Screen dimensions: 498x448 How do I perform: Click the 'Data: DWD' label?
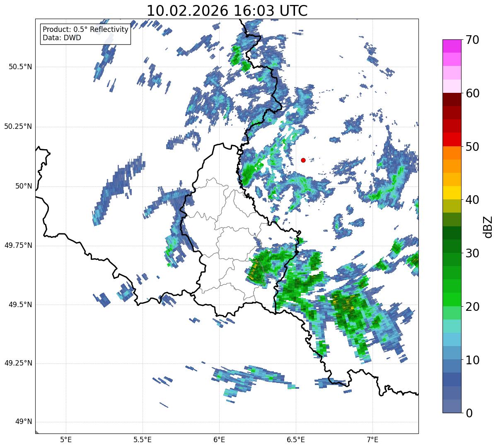point(62,38)
